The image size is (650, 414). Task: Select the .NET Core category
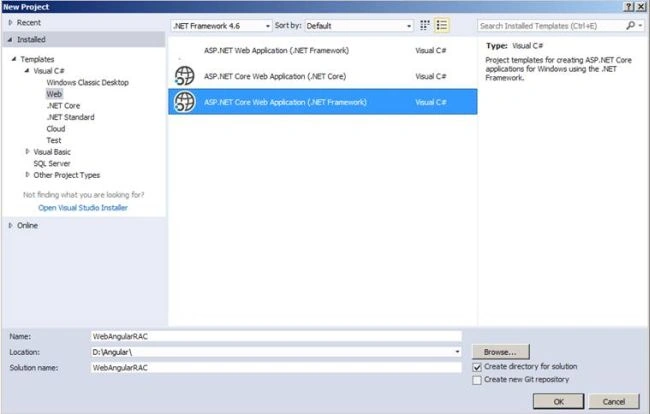(63, 106)
